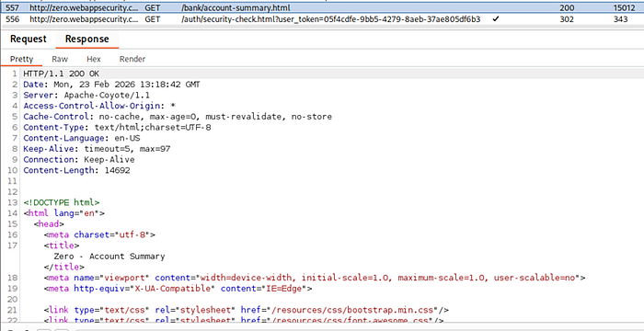Click the X-UA-Compatible meta line

[x=178, y=289]
